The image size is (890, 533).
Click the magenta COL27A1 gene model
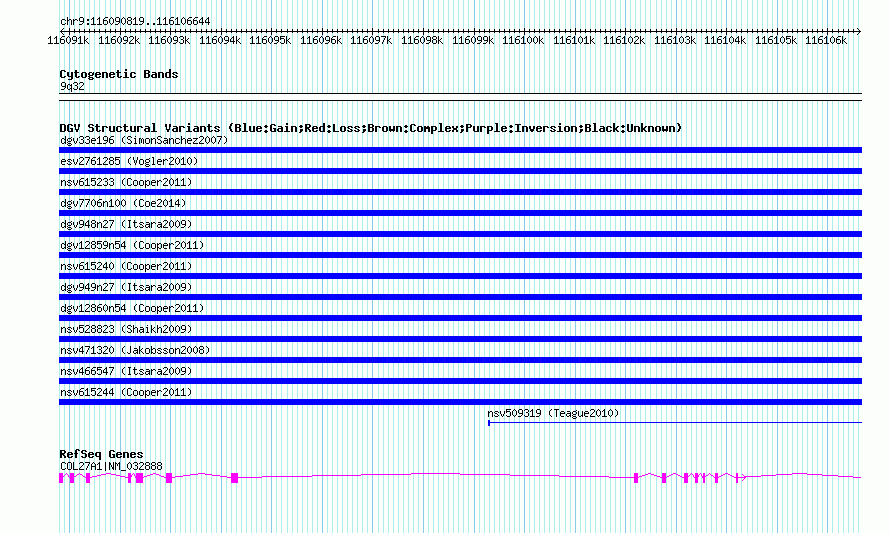460,478
